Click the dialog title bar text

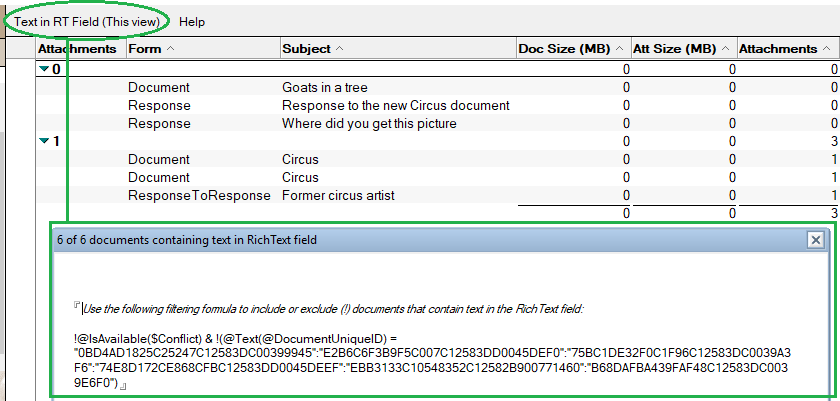187,240
